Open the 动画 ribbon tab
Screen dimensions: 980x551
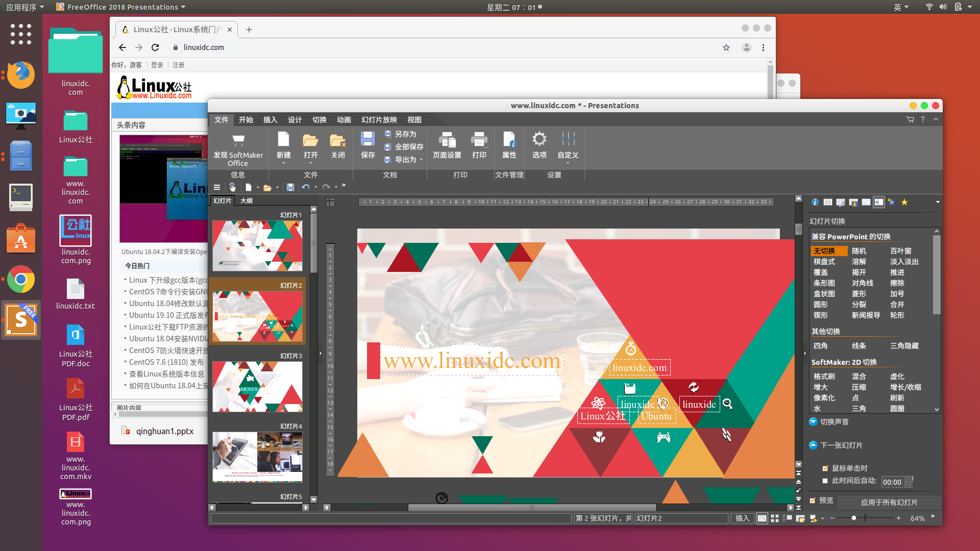pos(344,120)
